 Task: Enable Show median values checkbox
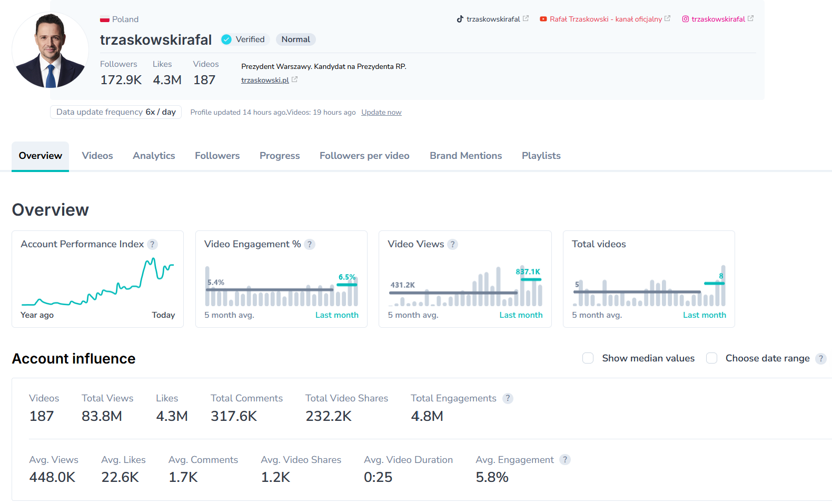pos(588,358)
